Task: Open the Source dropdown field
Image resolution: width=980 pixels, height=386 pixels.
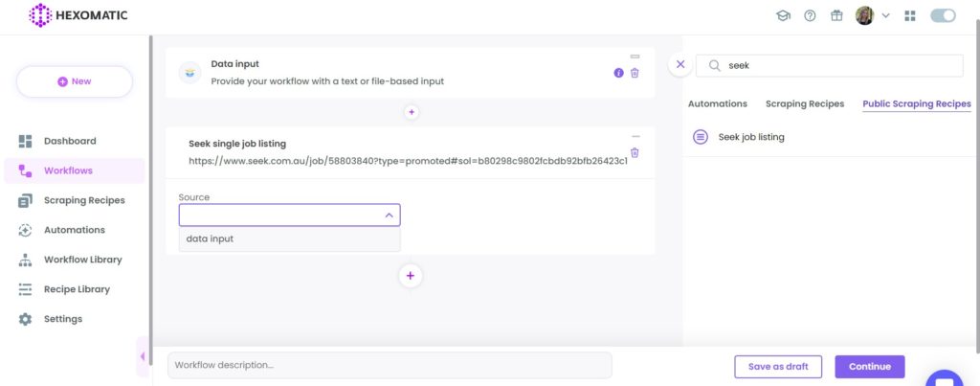Action: (289, 215)
